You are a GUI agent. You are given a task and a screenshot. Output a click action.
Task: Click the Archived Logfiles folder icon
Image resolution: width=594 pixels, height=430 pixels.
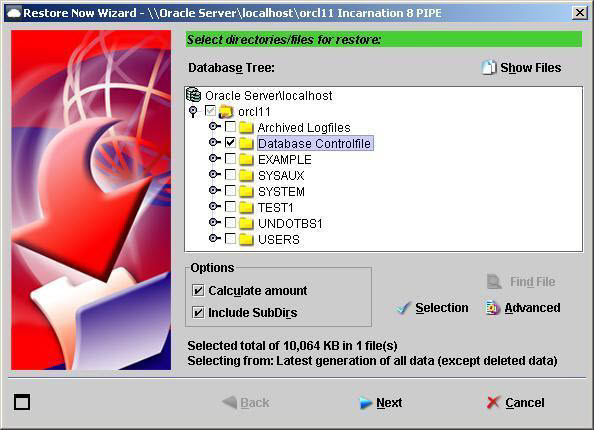click(246, 127)
